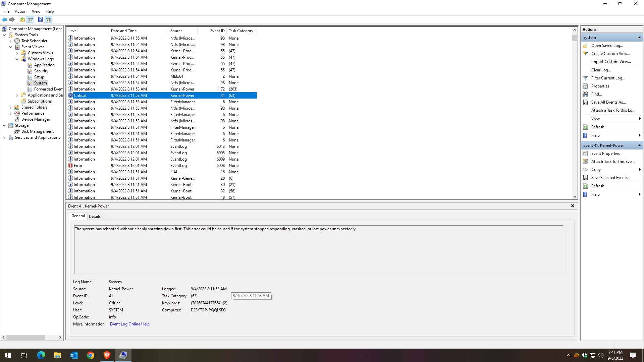Switch to the Details tab
Viewport: 644px width, 362px height.
click(x=95, y=217)
